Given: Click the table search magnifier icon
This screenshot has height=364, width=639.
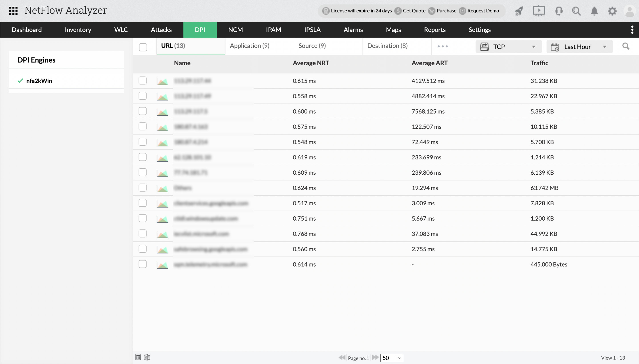Looking at the screenshot, I should tap(625, 46).
